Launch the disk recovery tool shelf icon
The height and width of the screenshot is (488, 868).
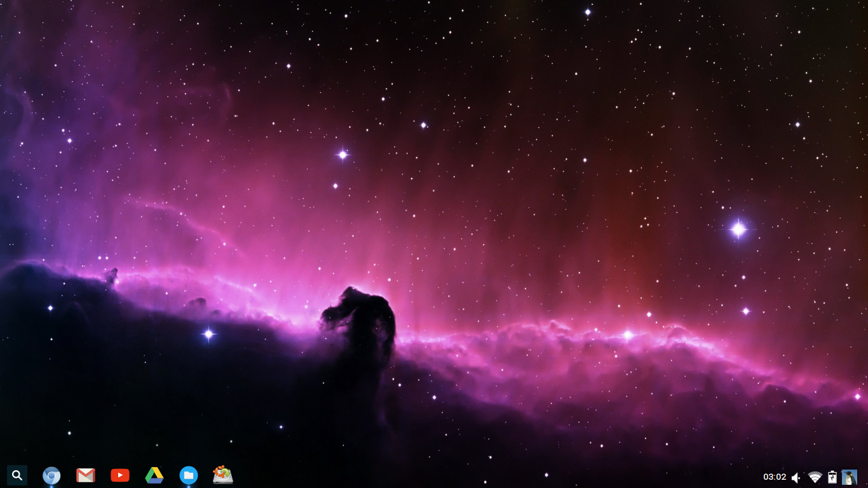pos(223,475)
